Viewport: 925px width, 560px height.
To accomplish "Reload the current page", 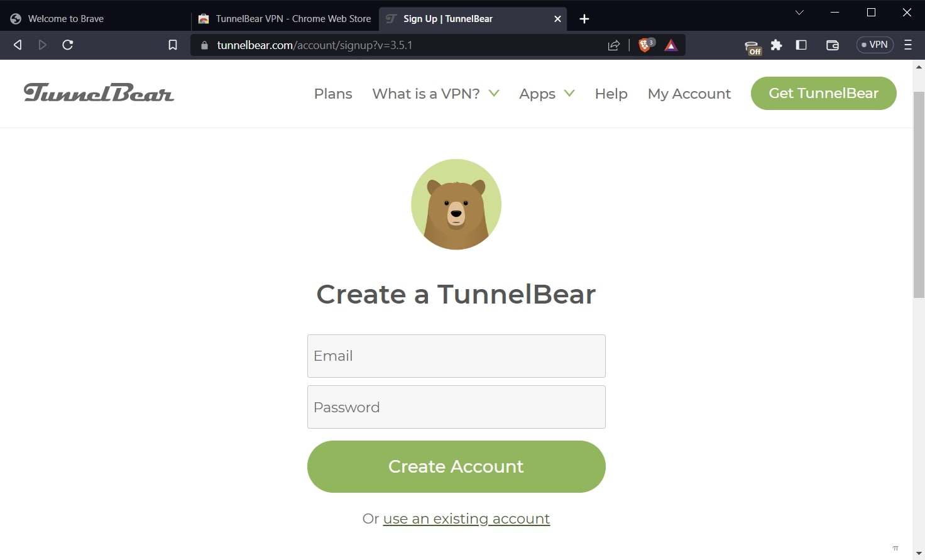I will (68, 45).
